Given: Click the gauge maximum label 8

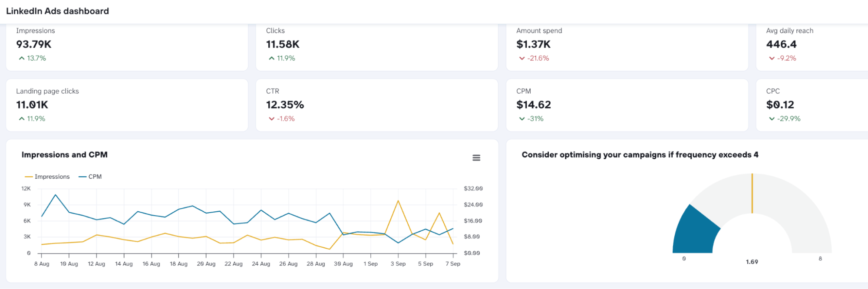Looking at the screenshot, I should pos(820,259).
